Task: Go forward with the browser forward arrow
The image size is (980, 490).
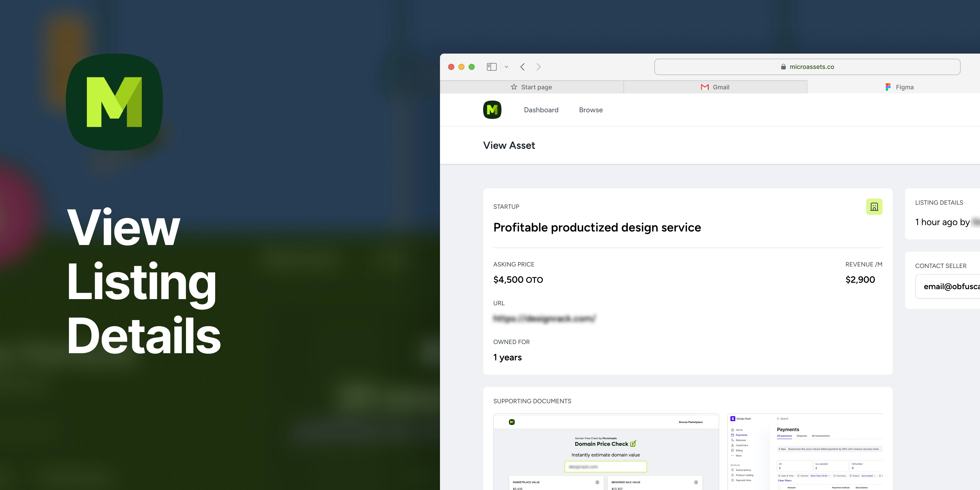Action: coord(538,67)
